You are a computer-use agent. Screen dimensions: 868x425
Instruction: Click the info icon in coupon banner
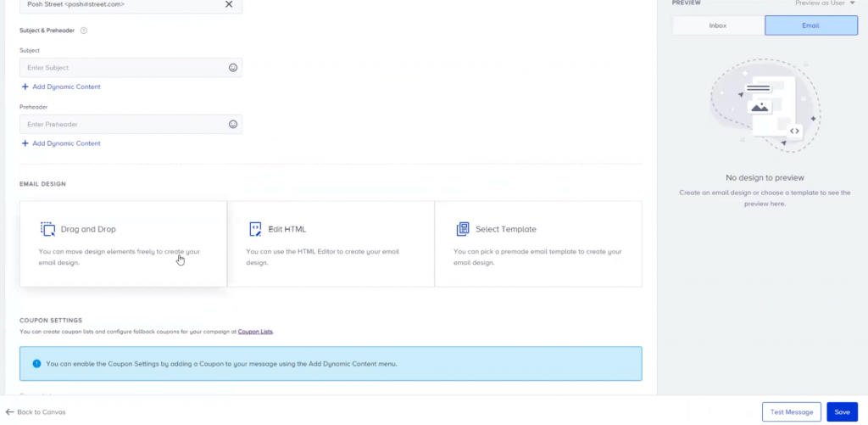point(36,364)
